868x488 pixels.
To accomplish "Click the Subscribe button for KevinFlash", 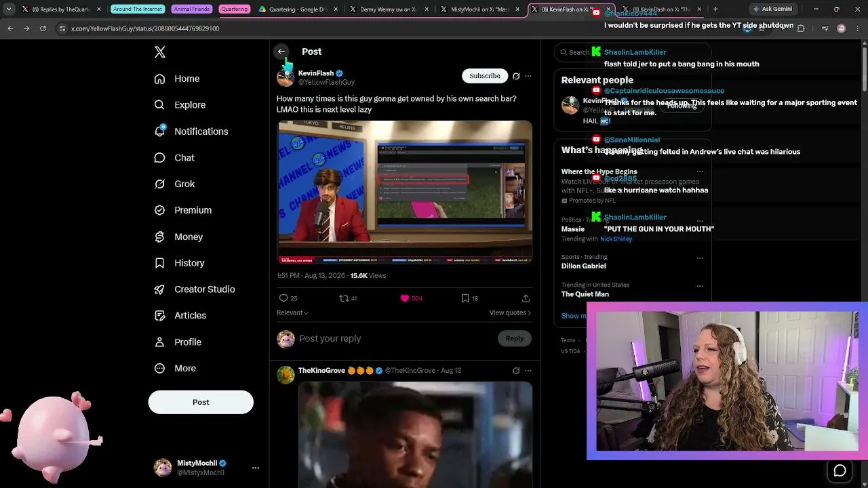I will tap(485, 76).
